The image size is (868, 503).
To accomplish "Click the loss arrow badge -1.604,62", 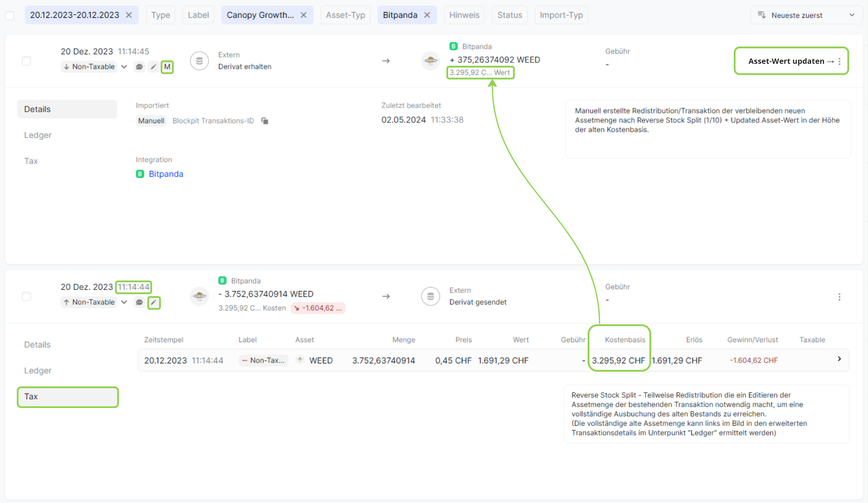I will 318,308.
